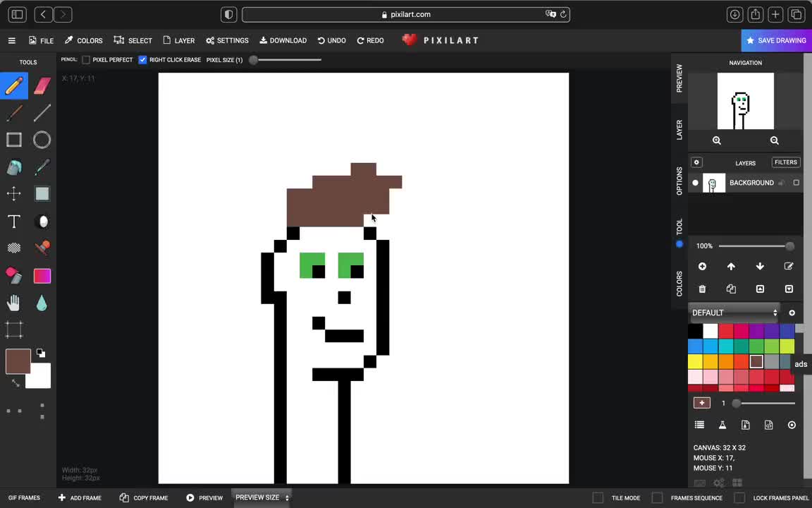Open palette list icon
Image resolution: width=812 pixels, height=508 pixels.
point(699,425)
